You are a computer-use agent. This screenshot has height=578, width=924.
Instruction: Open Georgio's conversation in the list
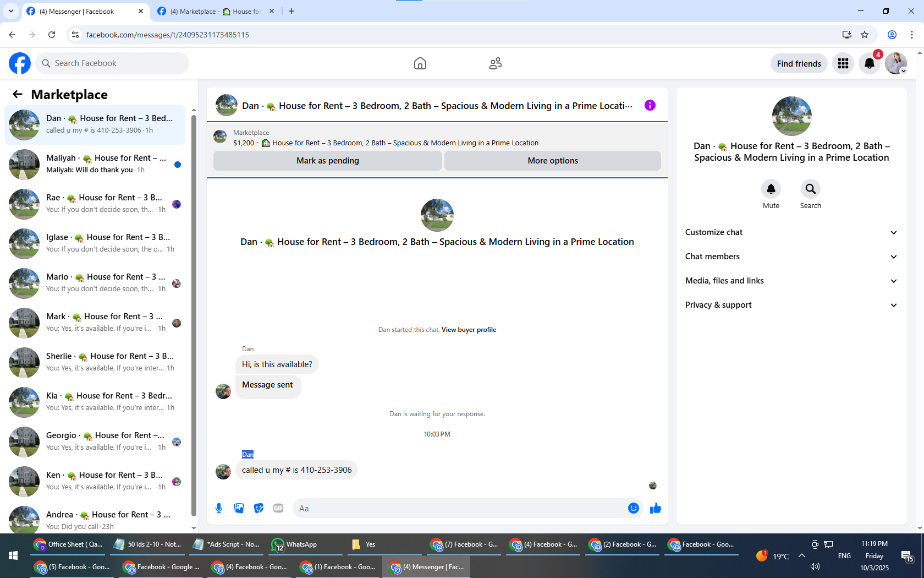[95, 442]
